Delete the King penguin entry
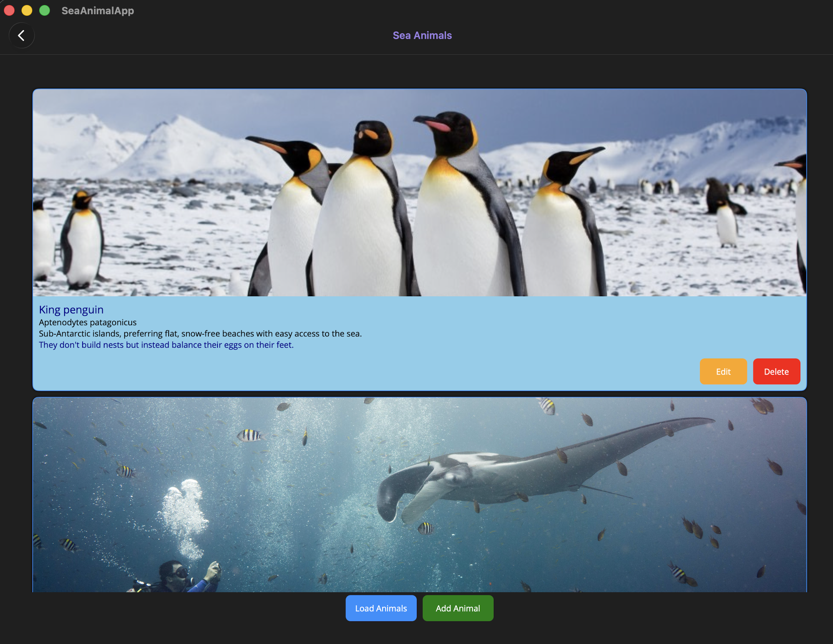The height and width of the screenshot is (644, 833). pyautogui.click(x=777, y=371)
